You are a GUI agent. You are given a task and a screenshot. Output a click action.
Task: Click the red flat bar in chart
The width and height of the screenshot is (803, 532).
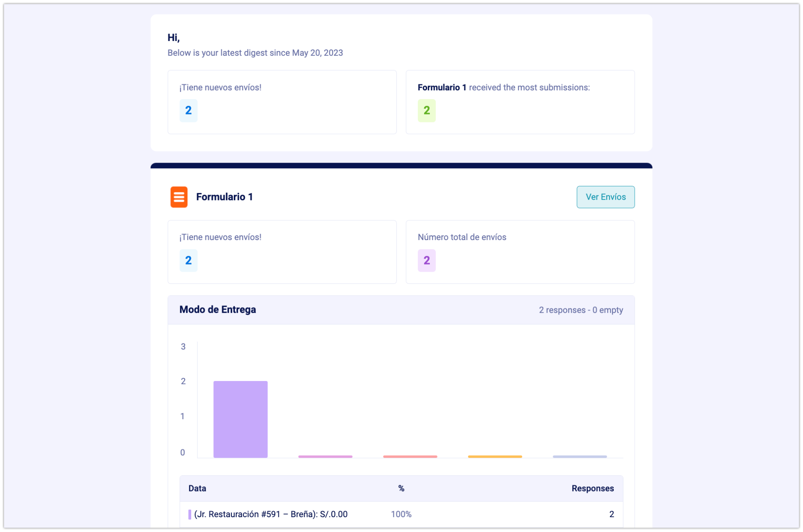410,457
